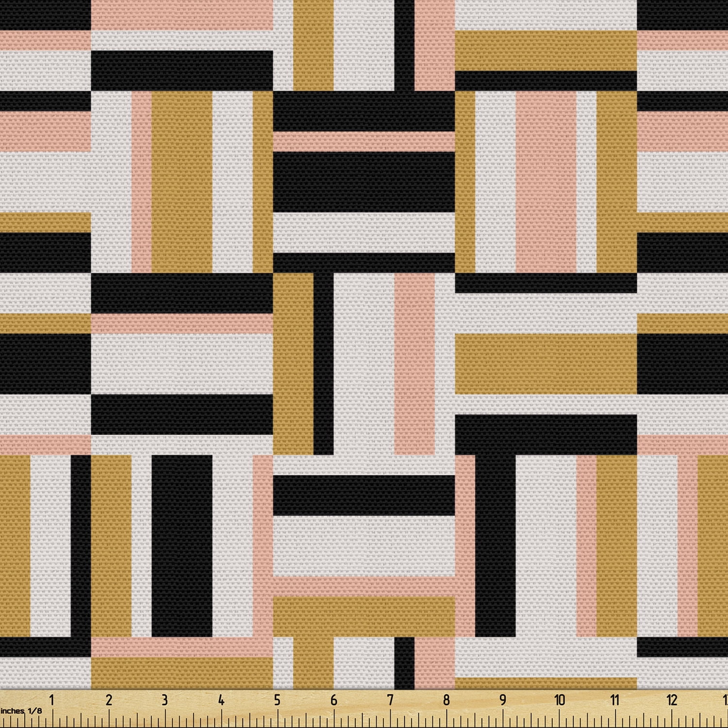The height and width of the screenshot is (728, 728).
Task: Click the ruler number "12"
Action: point(672,700)
